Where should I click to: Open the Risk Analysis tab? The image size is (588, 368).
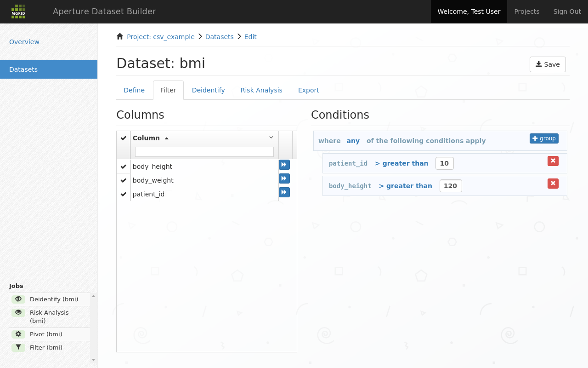point(261,90)
